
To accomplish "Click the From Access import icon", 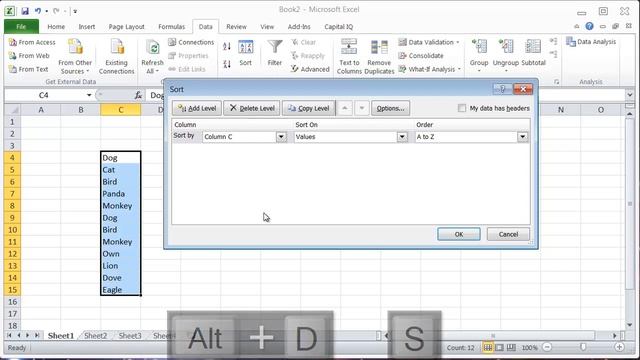I will (13, 42).
